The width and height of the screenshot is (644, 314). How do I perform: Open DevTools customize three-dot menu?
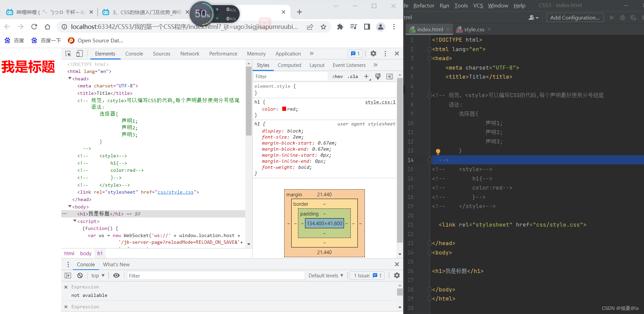(x=385, y=53)
